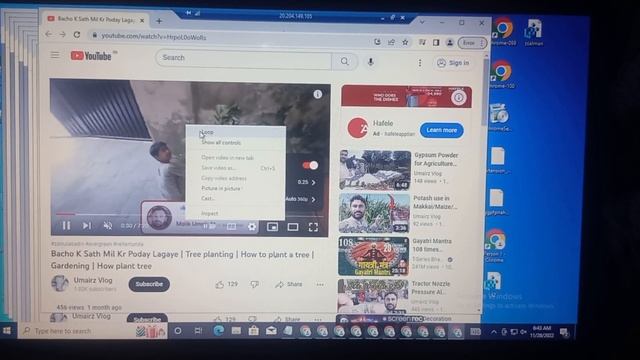Image resolution: width=640 pixels, height=360 pixels.
Task: Toggle the autoplay switch in settings panel
Action: pyautogui.click(x=310, y=165)
